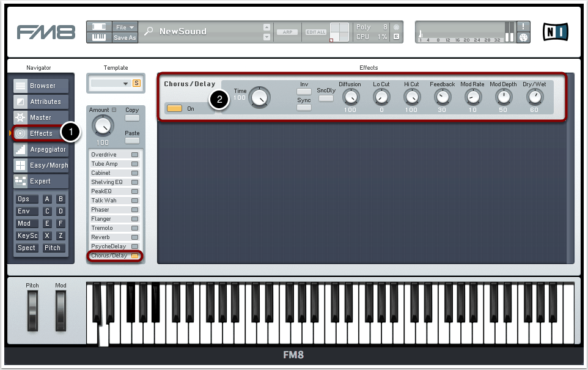This screenshot has height=370, width=588.
Task: Click the Amount knob
Action: click(x=102, y=126)
